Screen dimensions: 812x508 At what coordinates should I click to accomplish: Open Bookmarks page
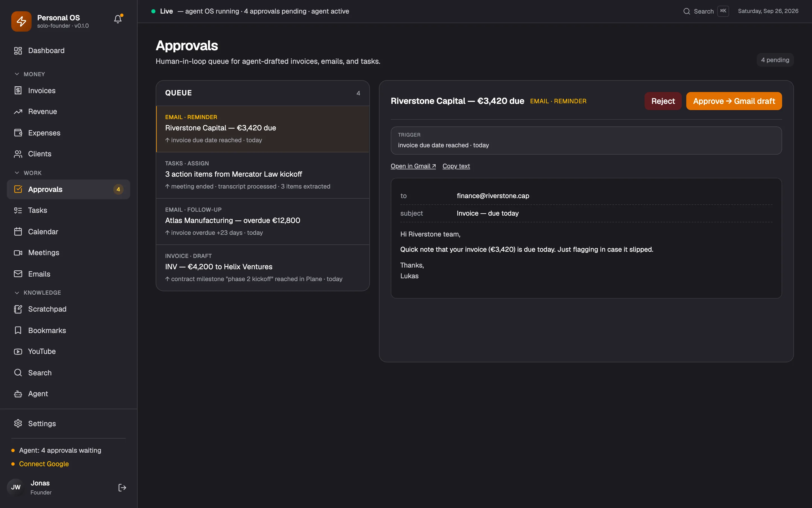(x=69, y=330)
